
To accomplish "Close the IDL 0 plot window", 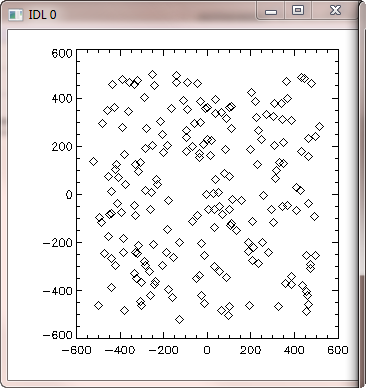I will (x=335, y=11).
